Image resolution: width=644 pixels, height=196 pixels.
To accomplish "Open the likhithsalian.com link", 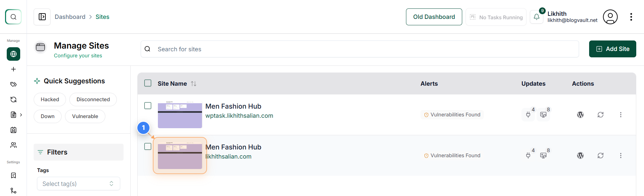I will tap(229, 157).
